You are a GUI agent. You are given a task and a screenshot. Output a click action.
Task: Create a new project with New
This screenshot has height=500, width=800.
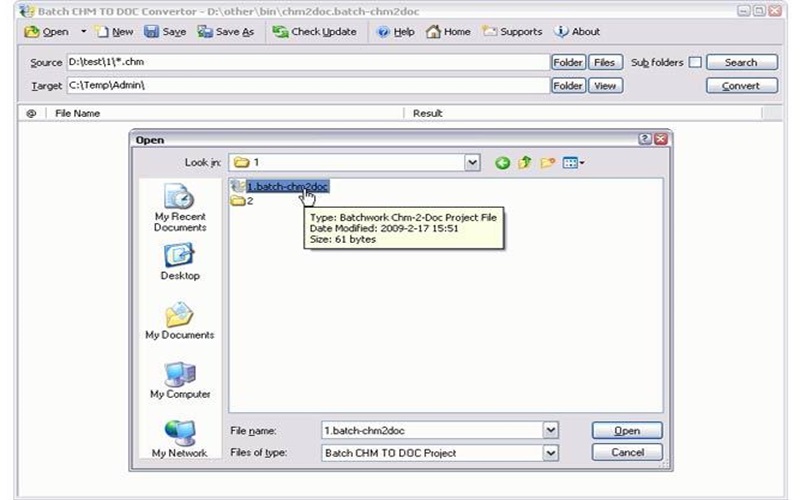coord(115,32)
